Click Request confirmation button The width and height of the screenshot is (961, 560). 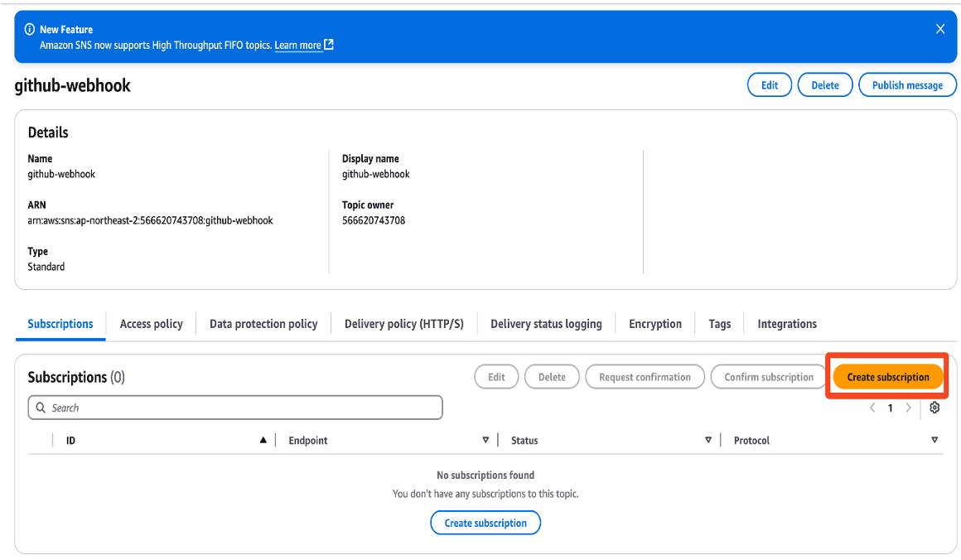645,377
